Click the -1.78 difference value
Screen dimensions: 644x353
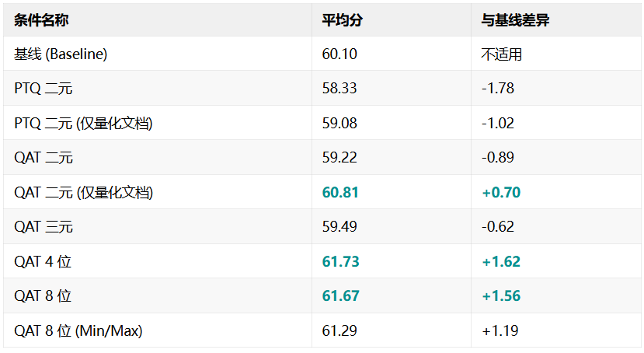coord(498,89)
